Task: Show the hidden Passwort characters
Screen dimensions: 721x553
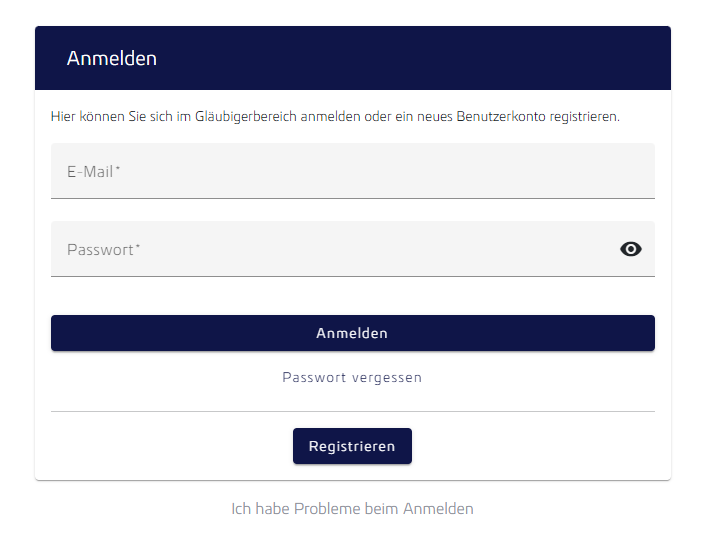Action: [630, 249]
